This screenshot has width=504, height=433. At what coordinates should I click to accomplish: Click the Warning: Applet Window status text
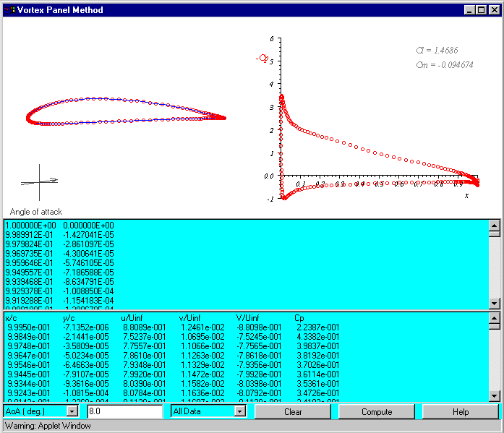point(48,426)
